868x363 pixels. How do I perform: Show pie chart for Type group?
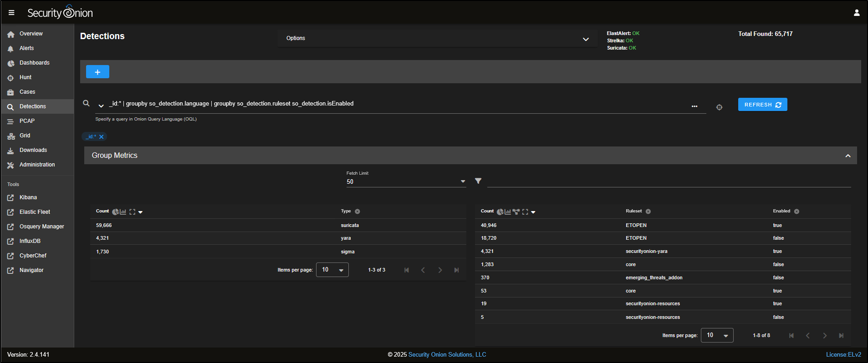[115, 212]
